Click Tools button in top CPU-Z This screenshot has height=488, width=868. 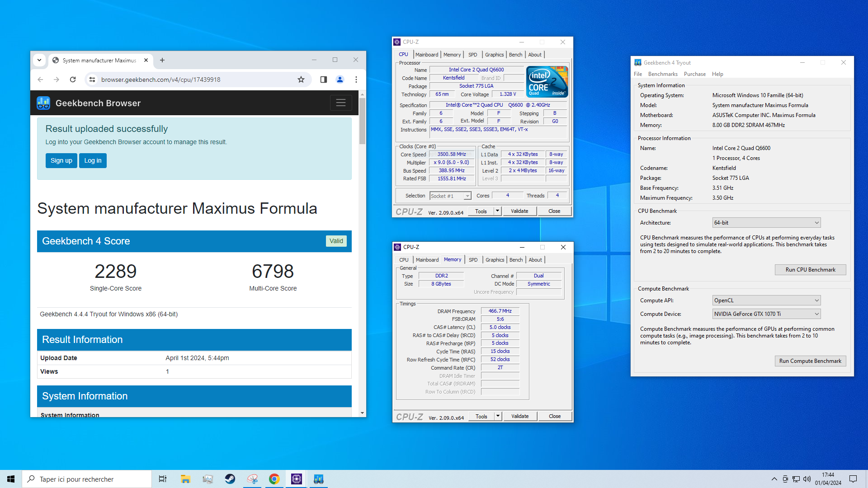[481, 211]
